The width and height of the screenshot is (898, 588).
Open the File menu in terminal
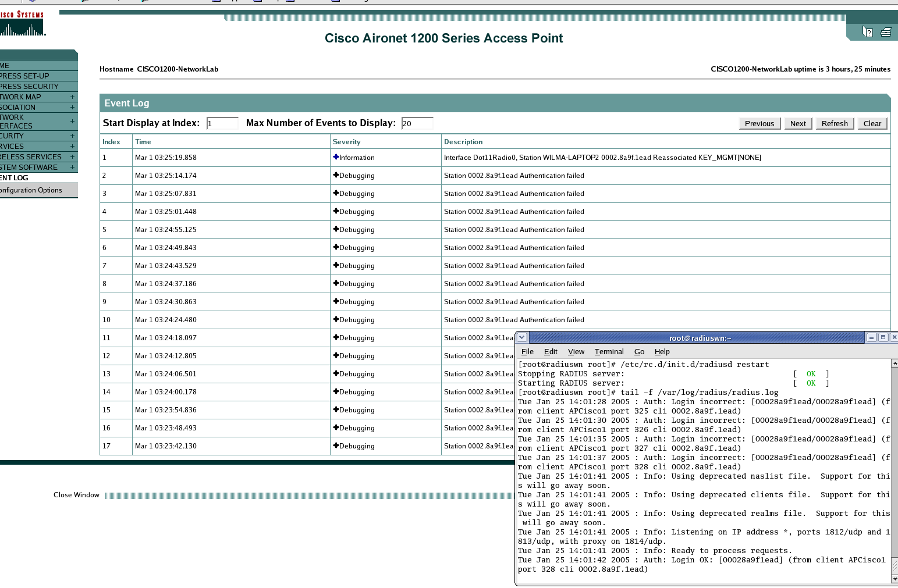527,351
